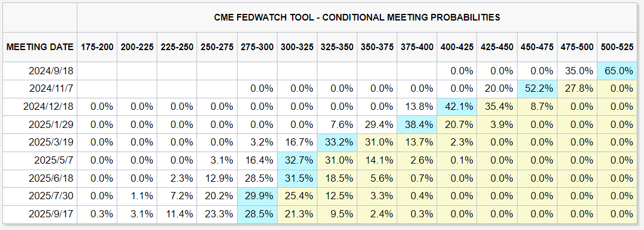Click the 33.2% cell in 2025/3/19 row

337,142
